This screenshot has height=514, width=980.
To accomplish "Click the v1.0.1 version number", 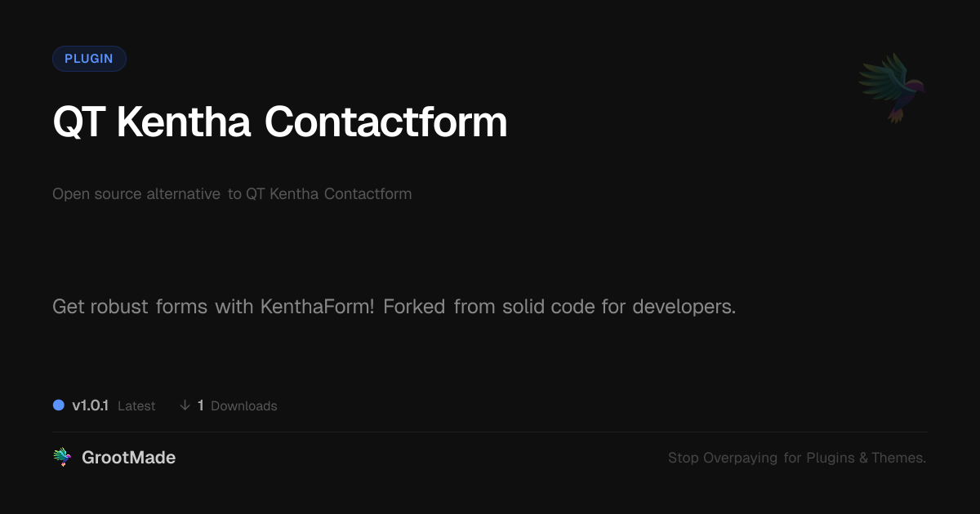I will [90, 405].
